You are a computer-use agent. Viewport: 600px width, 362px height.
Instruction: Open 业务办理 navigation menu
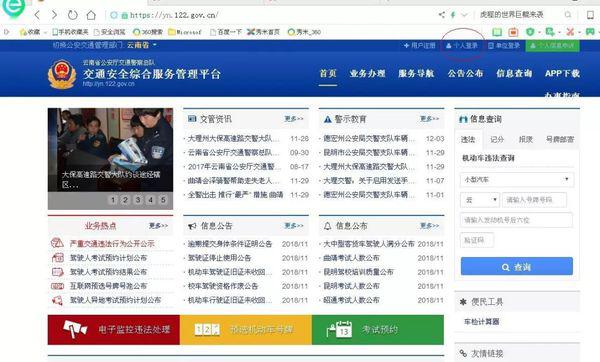367,73
